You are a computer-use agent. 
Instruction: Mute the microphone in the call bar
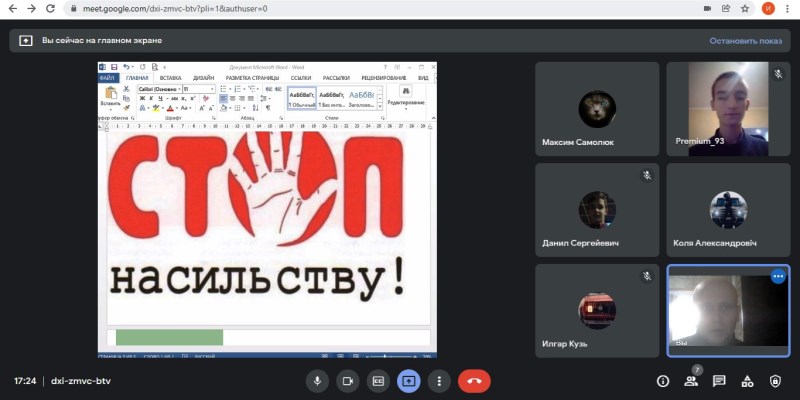point(318,381)
